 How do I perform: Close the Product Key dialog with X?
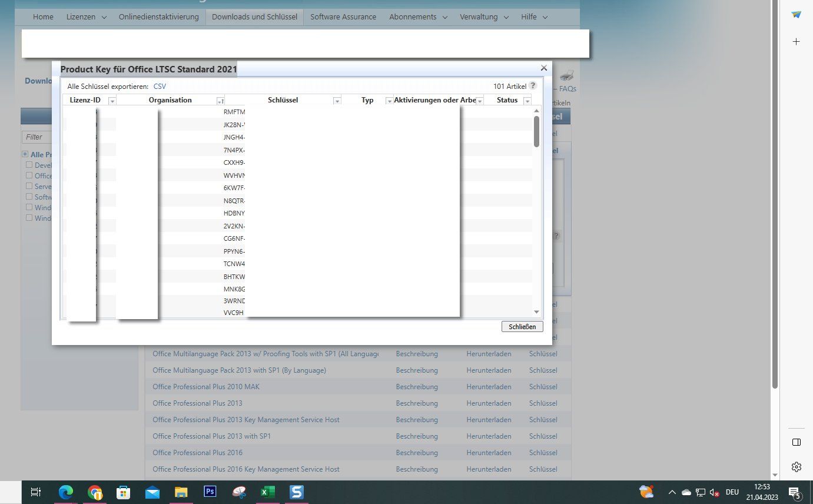click(544, 68)
